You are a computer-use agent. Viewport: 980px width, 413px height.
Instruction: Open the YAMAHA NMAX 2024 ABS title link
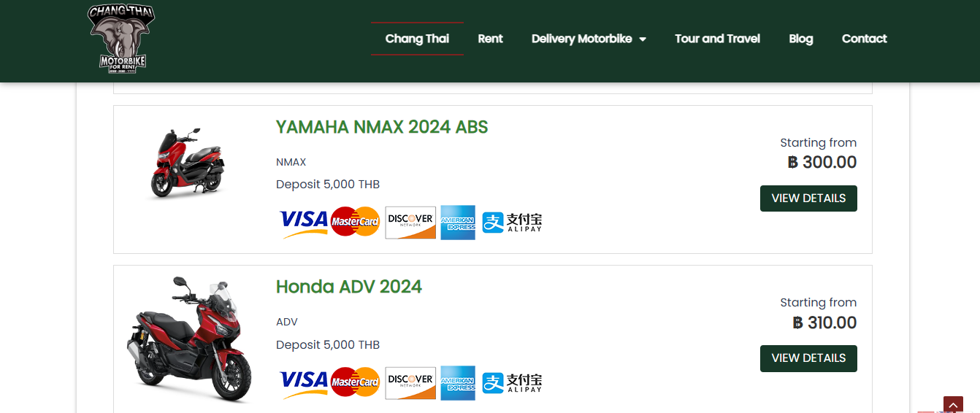pyautogui.click(x=382, y=127)
